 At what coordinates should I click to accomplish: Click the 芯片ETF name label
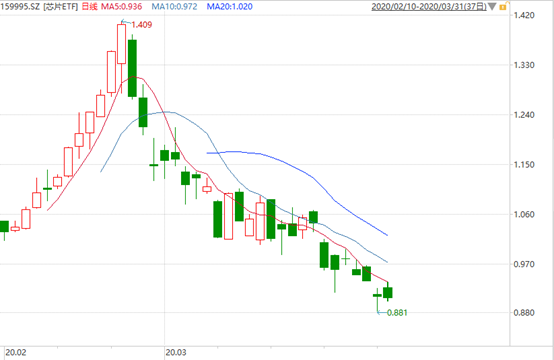(60, 6)
